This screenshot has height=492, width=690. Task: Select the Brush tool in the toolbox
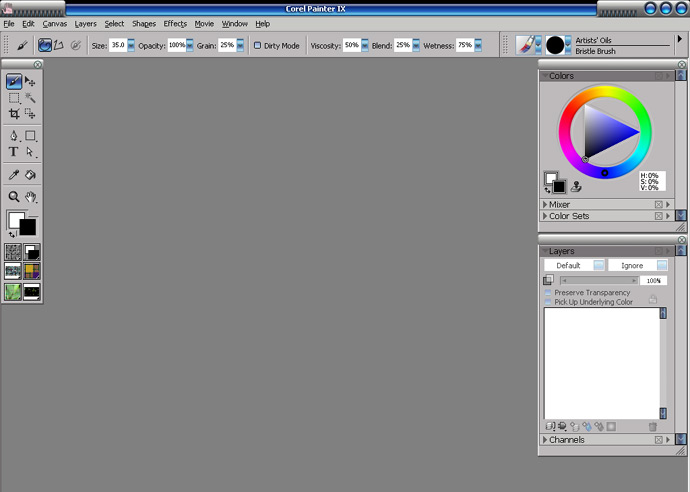[x=14, y=81]
